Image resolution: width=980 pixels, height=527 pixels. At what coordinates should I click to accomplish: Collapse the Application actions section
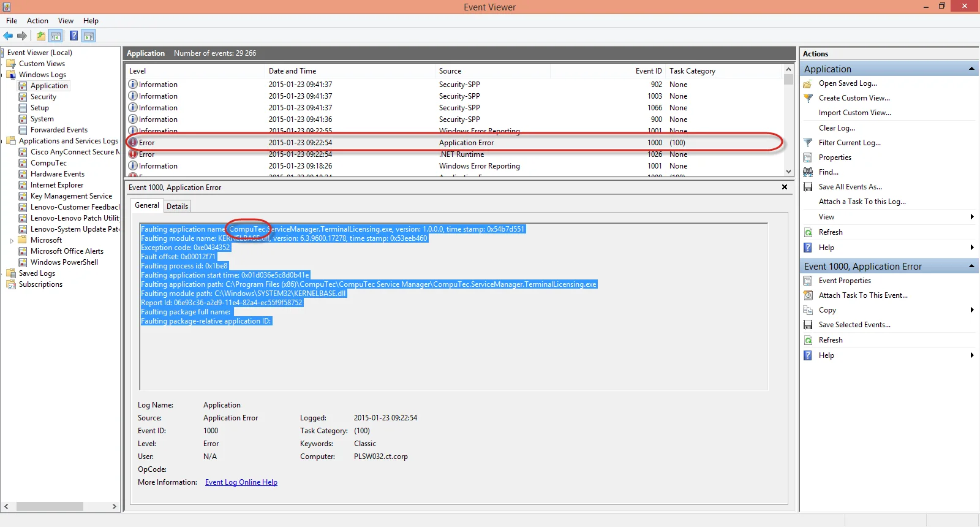tap(971, 69)
